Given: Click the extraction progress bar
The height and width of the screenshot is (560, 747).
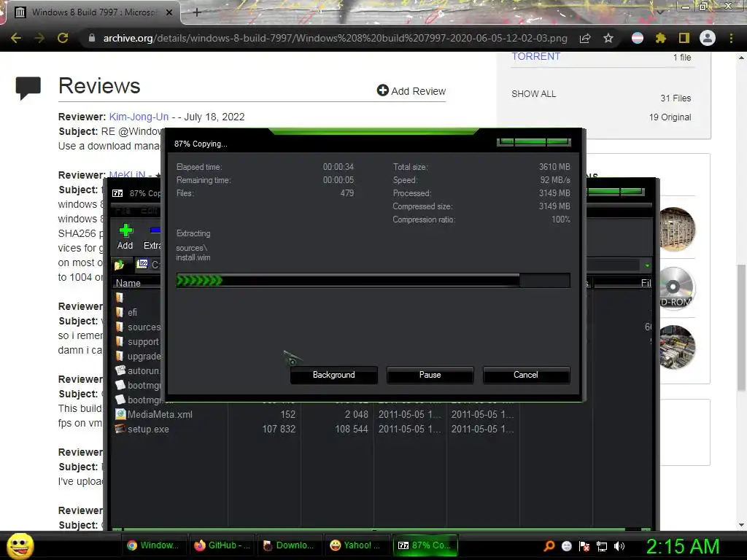Looking at the screenshot, I should [x=373, y=281].
